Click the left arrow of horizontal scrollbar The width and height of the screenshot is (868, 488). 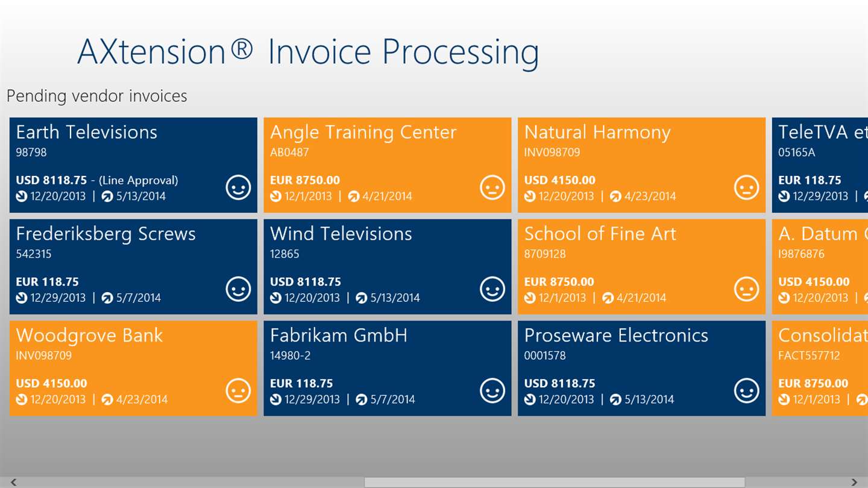coord(13,482)
